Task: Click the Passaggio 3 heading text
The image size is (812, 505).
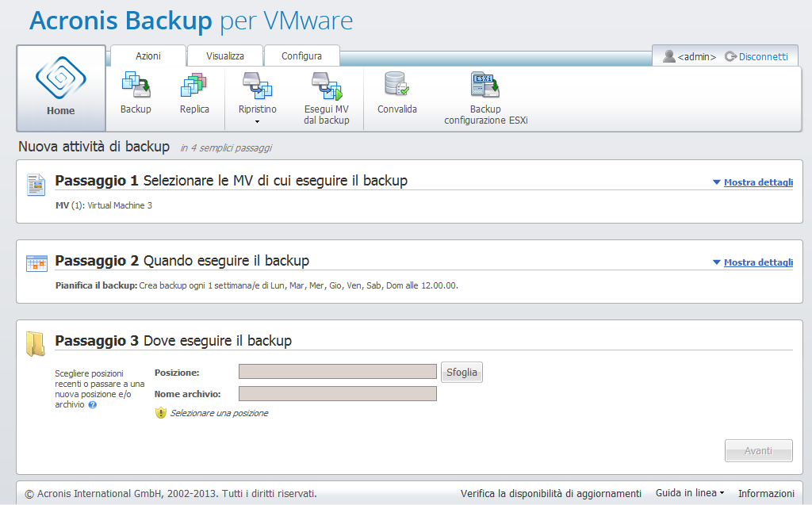Action: pyautogui.click(x=174, y=341)
